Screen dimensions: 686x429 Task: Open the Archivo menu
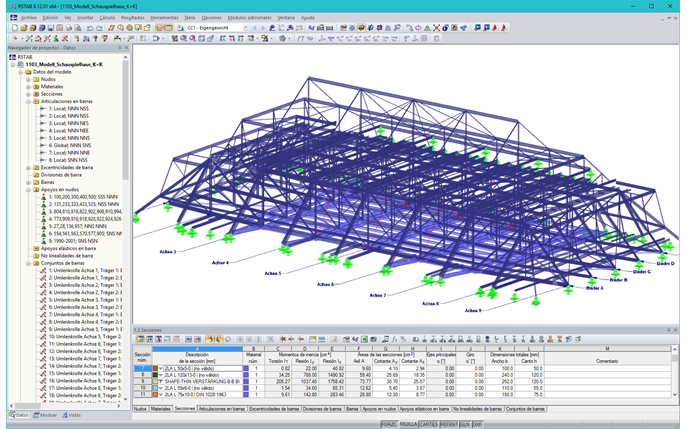tap(29, 18)
